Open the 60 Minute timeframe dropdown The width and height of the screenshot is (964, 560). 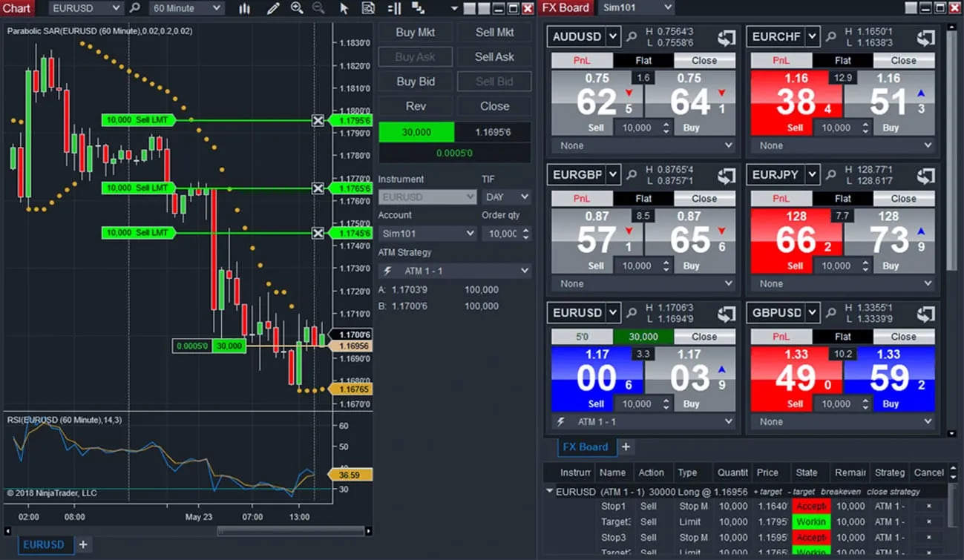pyautogui.click(x=186, y=7)
